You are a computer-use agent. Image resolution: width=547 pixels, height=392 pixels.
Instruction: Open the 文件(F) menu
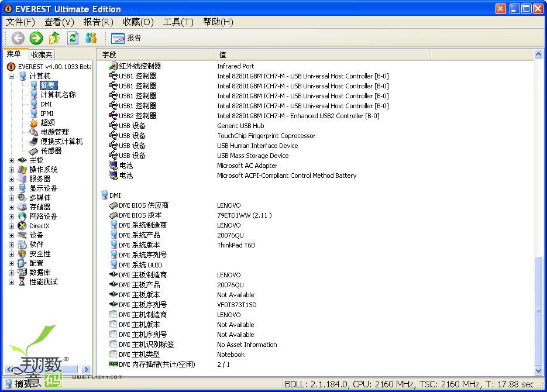pos(20,22)
